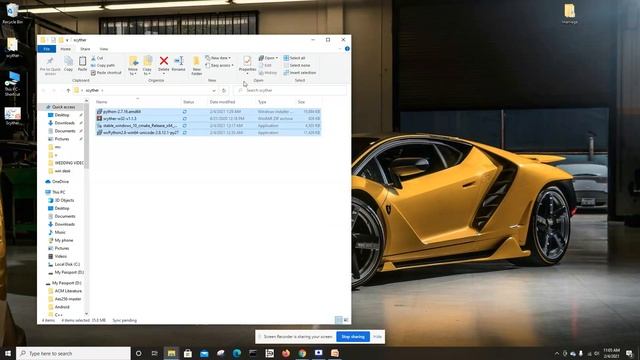Open the New item dropdown
Viewport: 640px width, 360px height.
pos(218,58)
